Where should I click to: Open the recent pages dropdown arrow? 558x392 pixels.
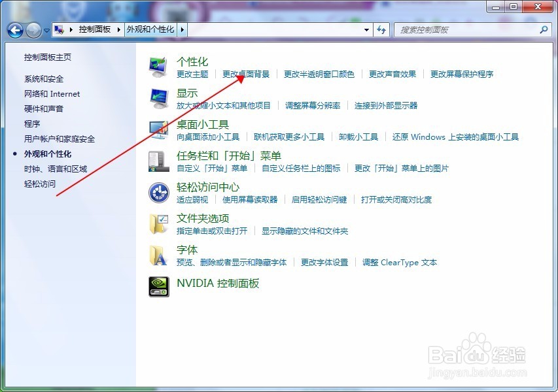[x=46, y=31]
